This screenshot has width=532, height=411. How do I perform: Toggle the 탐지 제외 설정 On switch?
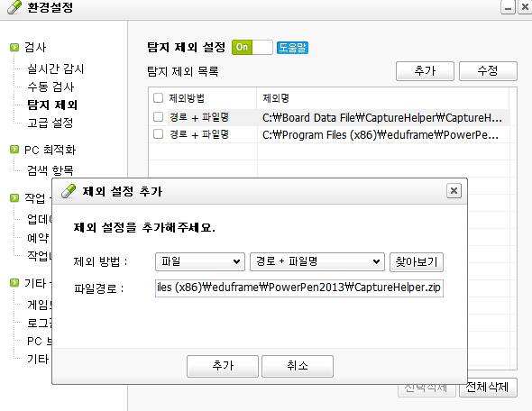tap(252, 47)
